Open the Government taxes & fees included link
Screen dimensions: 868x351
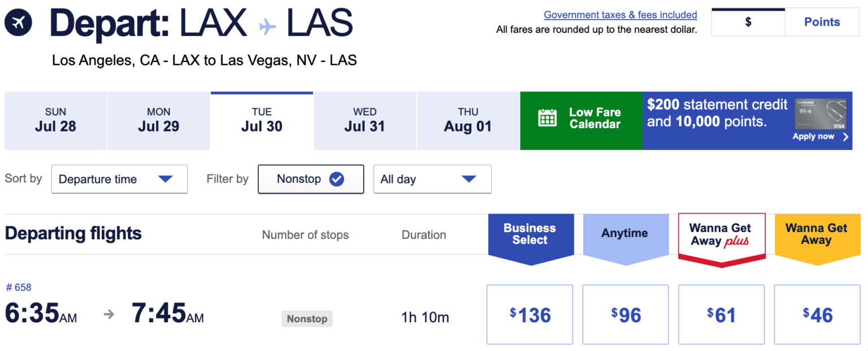pos(620,14)
